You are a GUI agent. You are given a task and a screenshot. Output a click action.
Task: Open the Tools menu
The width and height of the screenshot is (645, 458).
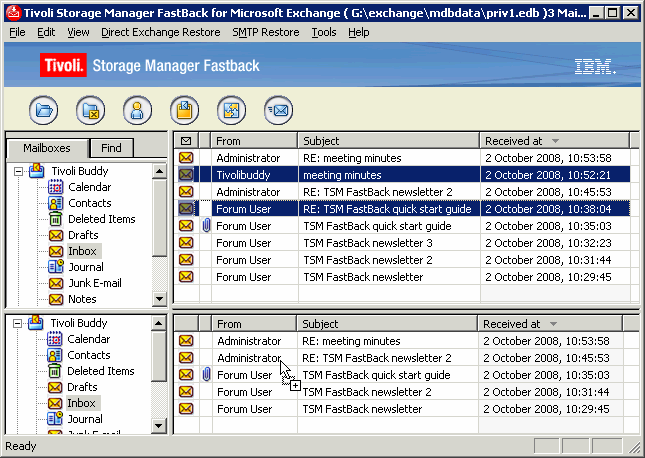(x=324, y=32)
